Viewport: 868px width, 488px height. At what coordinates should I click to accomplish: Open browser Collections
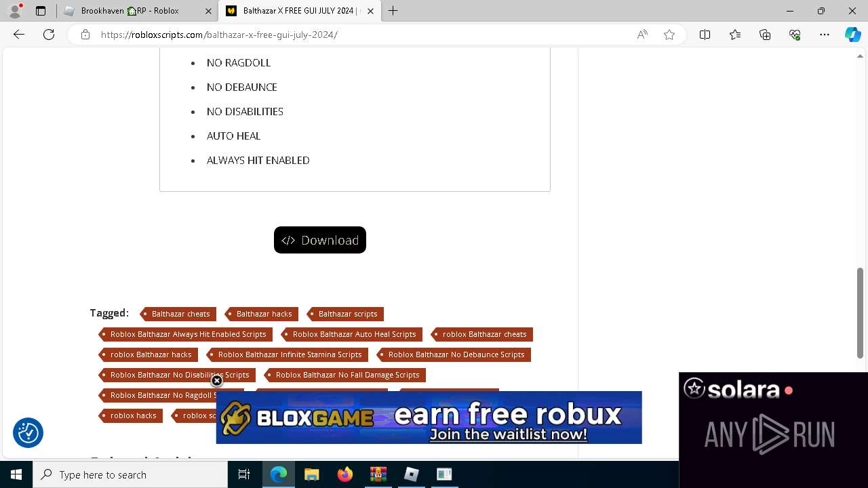coord(765,35)
